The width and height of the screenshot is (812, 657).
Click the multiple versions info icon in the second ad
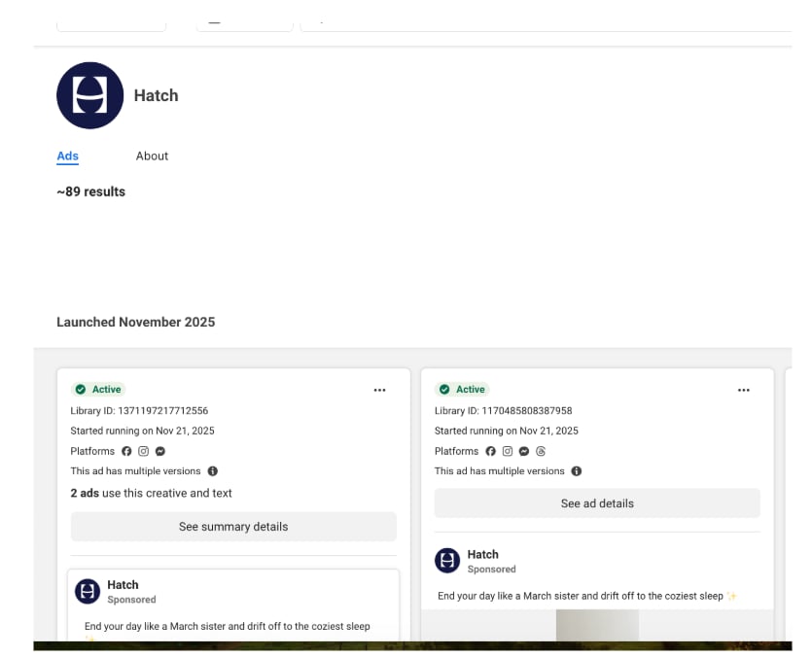[577, 471]
